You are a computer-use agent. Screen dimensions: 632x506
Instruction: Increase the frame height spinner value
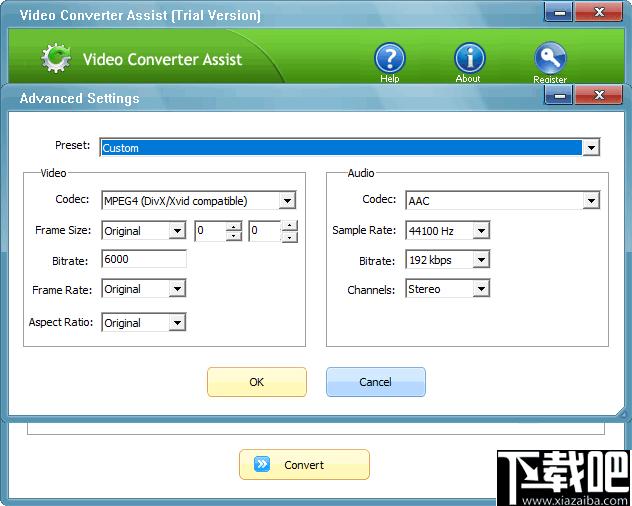(x=289, y=226)
